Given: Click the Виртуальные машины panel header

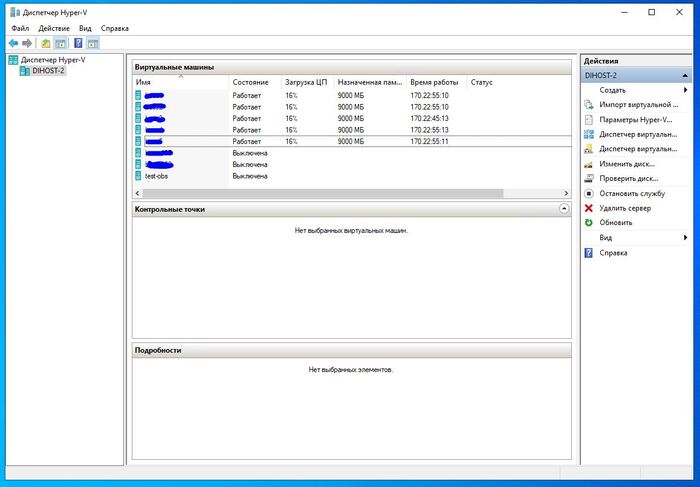Looking at the screenshot, I should (x=352, y=67).
